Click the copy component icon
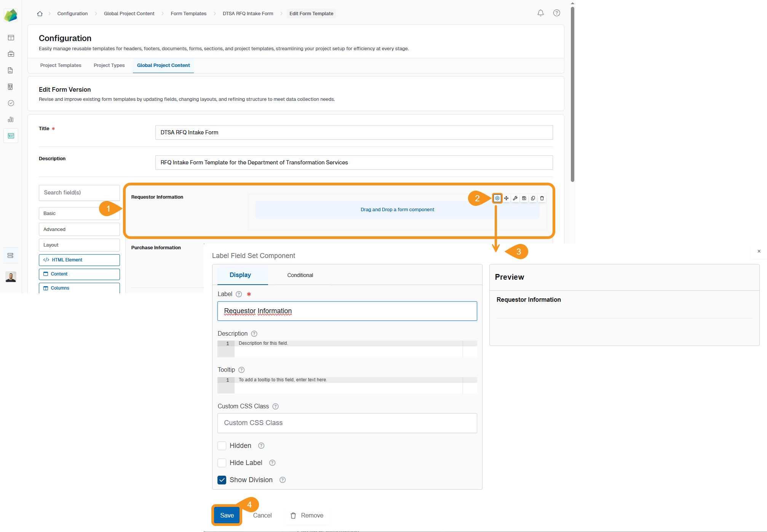Viewport: 767px width, 532px height. pyautogui.click(x=533, y=198)
